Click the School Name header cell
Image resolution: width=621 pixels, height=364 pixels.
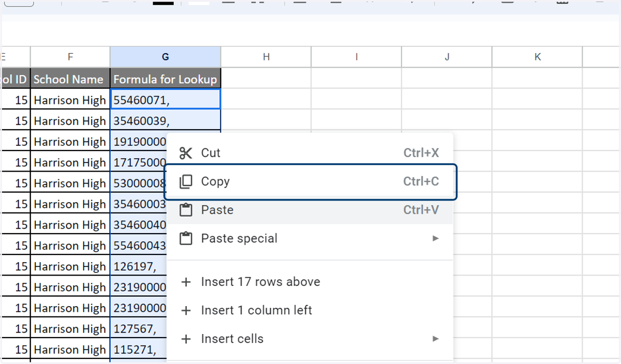click(70, 79)
